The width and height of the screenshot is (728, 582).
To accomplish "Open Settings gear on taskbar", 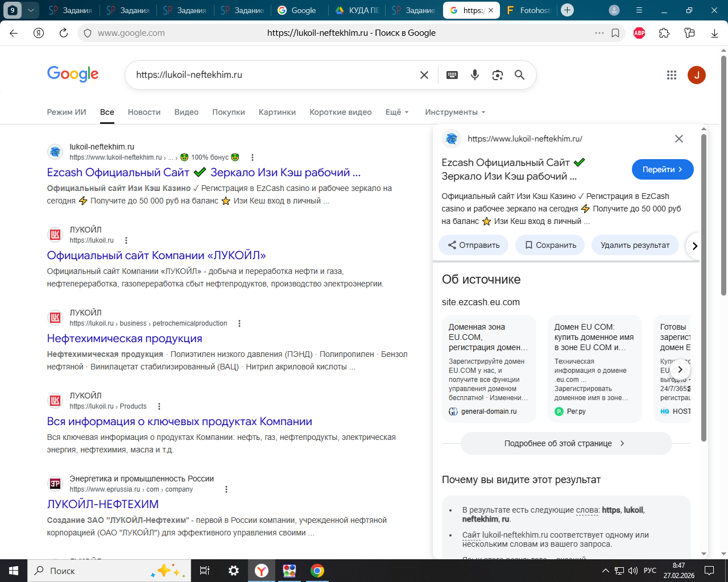I will 234,571.
